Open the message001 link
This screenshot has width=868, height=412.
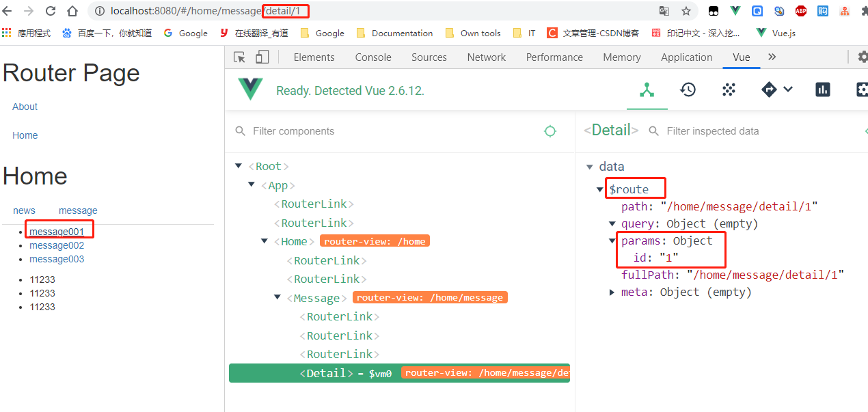click(x=57, y=232)
